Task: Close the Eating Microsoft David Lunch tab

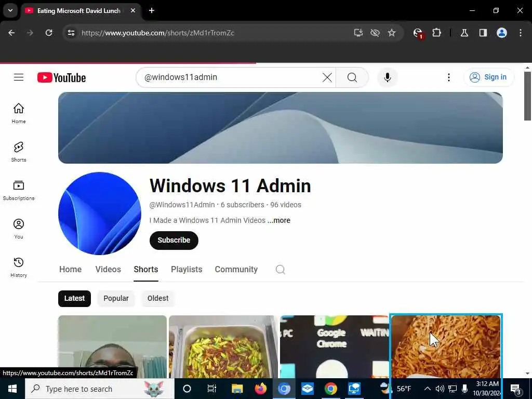Action: pyautogui.click(x=133, y=10)
